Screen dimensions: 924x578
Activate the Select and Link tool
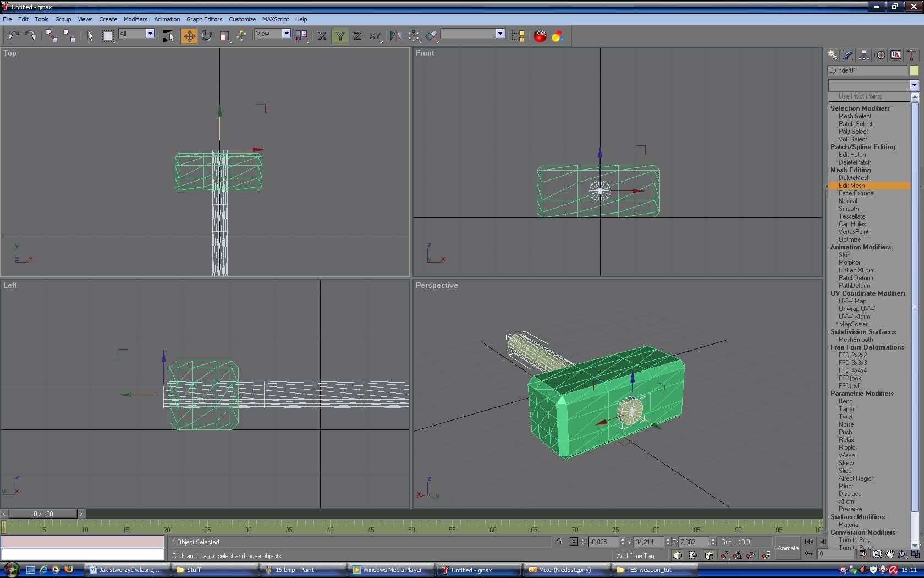[x=52, y=36]
